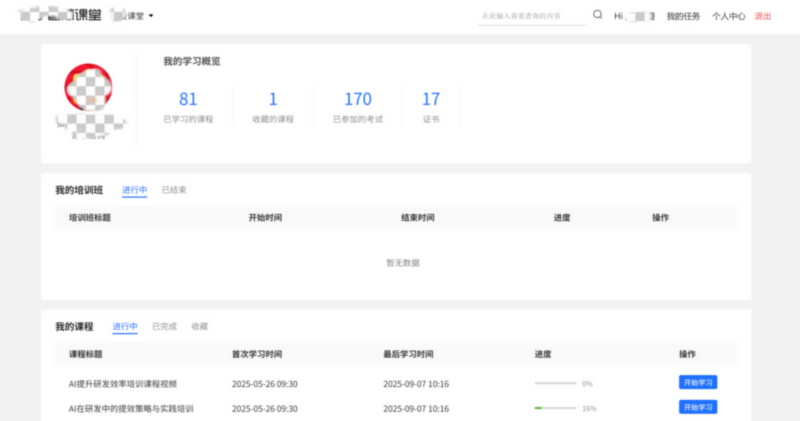
Task: Select 进行中 tab under 我的课程
Action: pyautogui.click(x=125, y=327)
